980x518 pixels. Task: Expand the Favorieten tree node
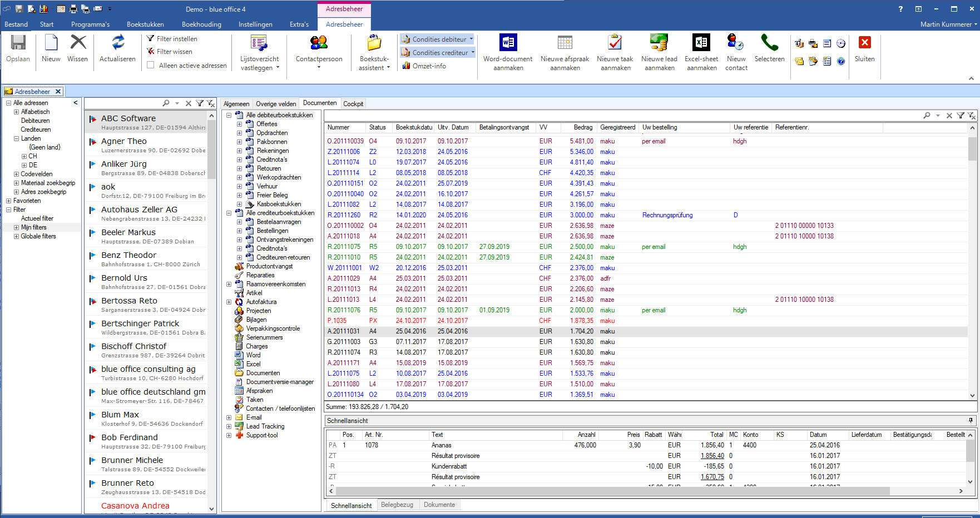click(x=9, y=201)
